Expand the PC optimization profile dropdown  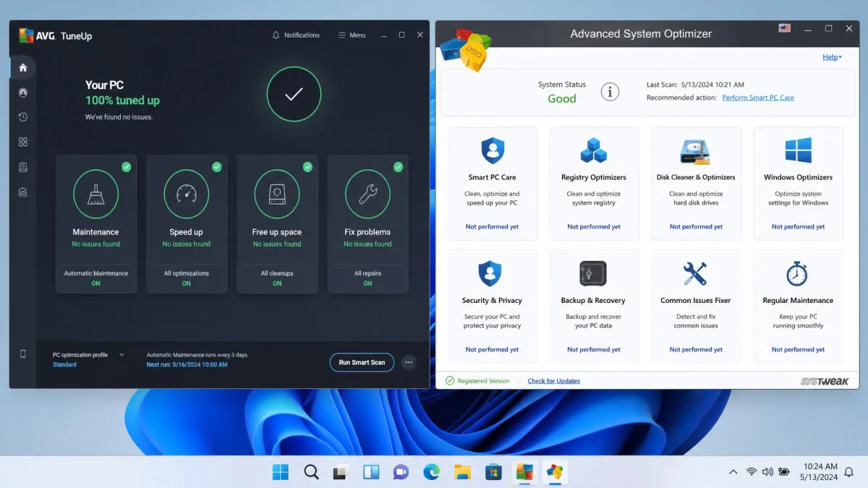122,355
